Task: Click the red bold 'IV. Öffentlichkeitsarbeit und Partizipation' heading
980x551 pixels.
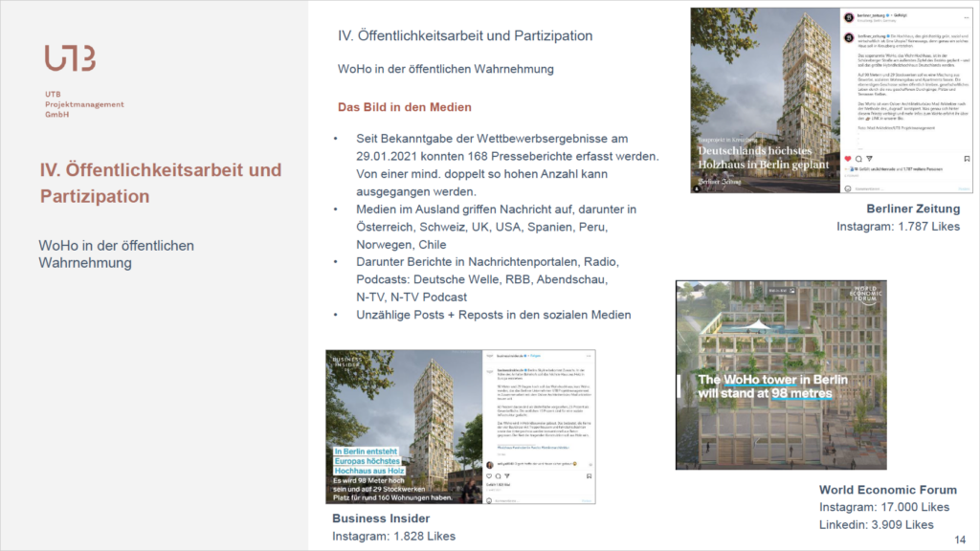Action: click(x=161, y=183)
